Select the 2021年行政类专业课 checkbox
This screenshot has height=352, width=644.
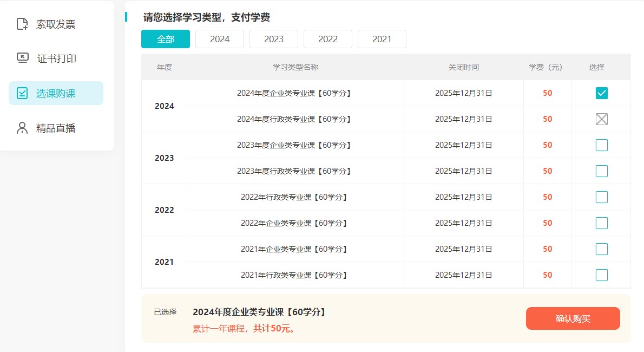coord(601,275)
